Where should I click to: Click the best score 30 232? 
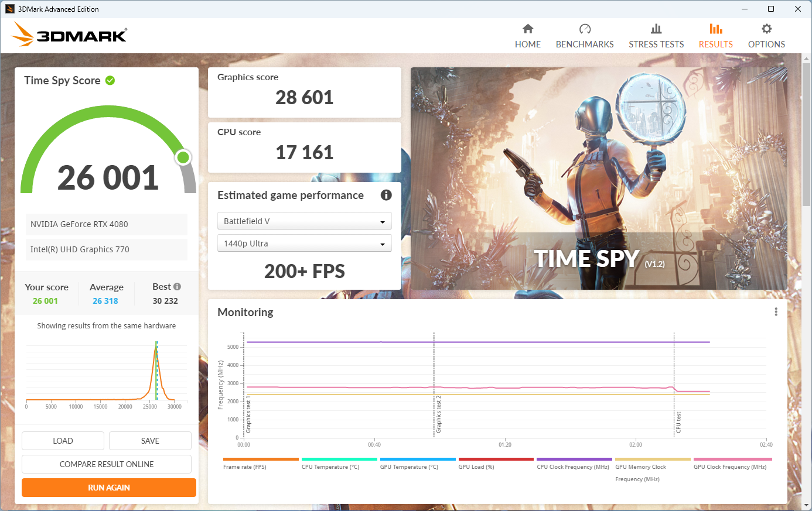[165, 301]
